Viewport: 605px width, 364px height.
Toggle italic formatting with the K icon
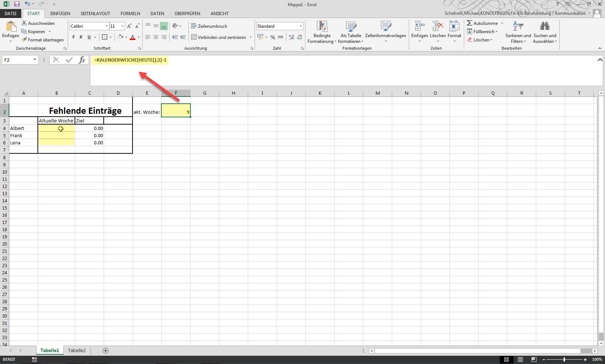81,37
